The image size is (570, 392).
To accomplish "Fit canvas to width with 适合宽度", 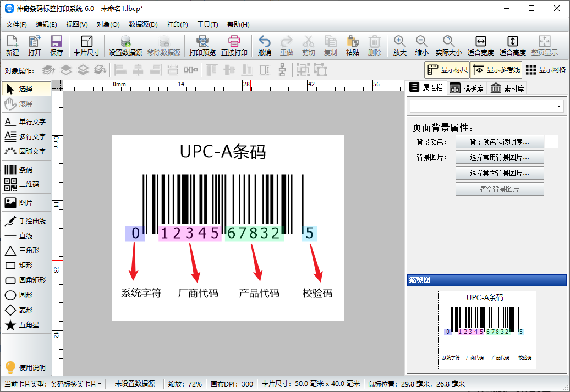I will (480, 46).
